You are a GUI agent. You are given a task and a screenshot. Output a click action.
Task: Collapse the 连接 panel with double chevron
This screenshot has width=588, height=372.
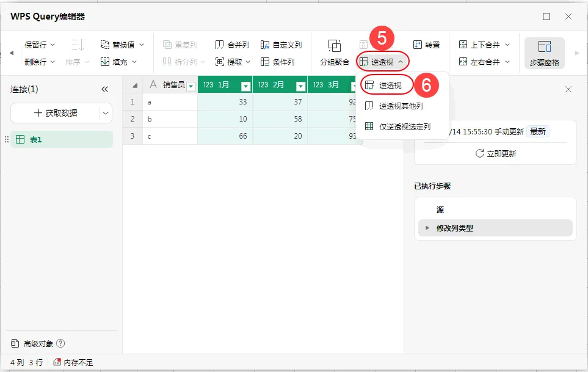click(104, 89)
